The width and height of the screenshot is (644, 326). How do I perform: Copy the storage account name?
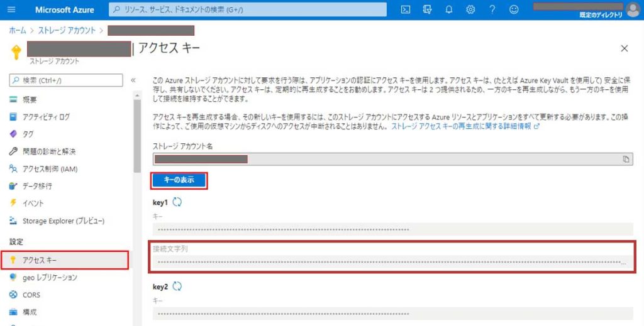626,159
